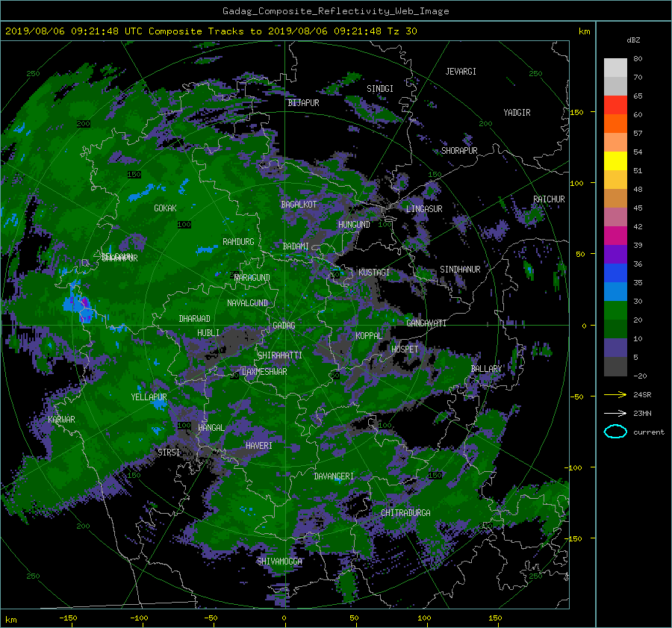Click the RAMDURG label
Image resolution: width=672 pixels, height=628 pixels.
(238, 242)
